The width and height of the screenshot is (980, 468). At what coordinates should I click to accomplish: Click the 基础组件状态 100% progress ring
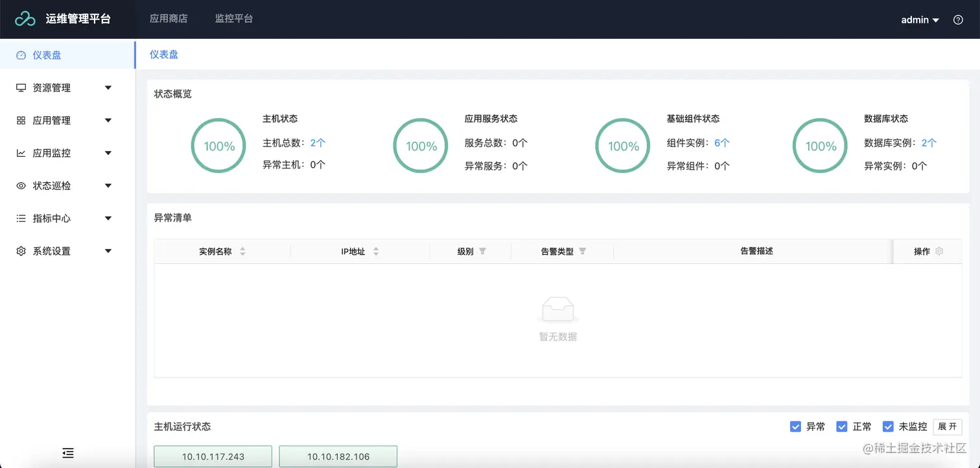[624, 146]
